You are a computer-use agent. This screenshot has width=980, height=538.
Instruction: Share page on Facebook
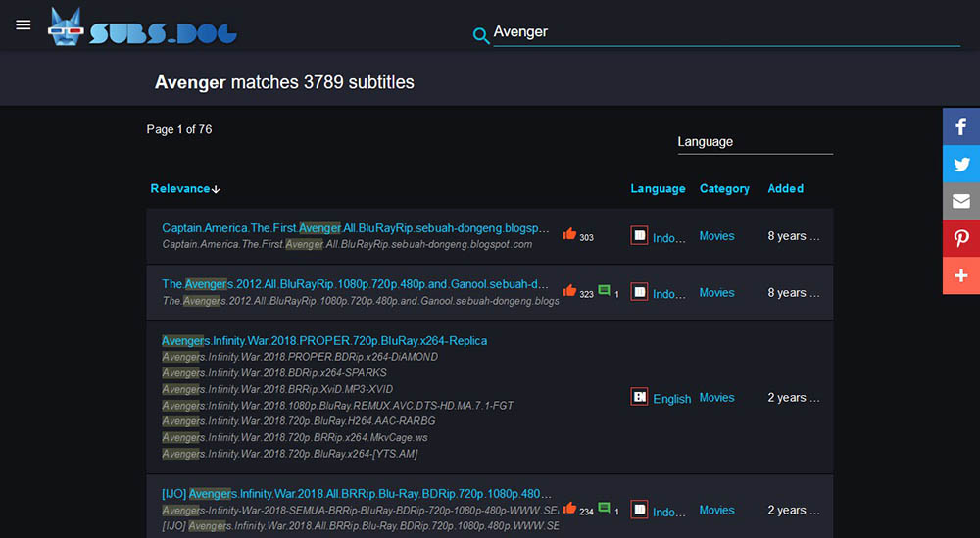click(960, 126)
